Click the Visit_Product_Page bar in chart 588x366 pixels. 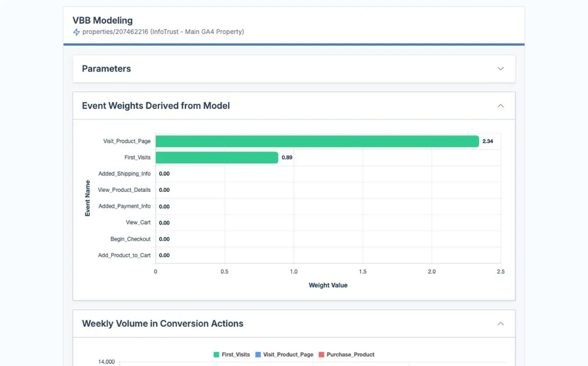[x=317, y=141]
